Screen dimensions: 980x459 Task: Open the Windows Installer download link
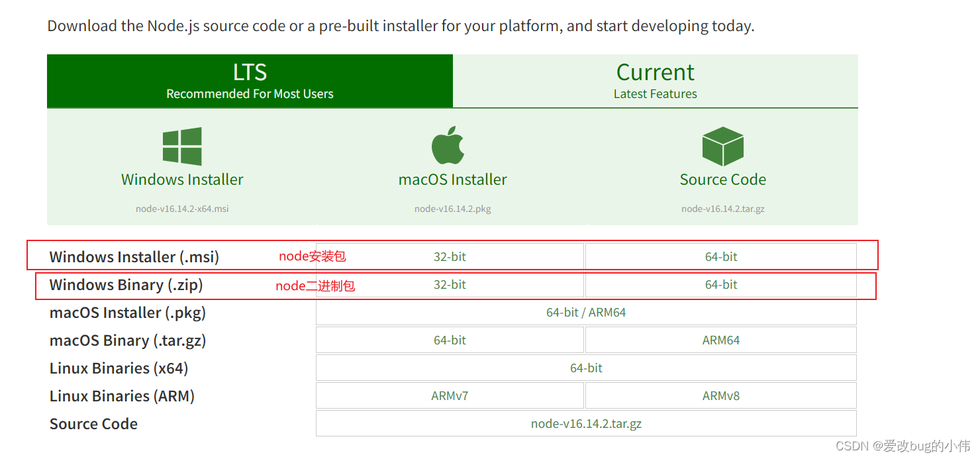coord(182,179)
